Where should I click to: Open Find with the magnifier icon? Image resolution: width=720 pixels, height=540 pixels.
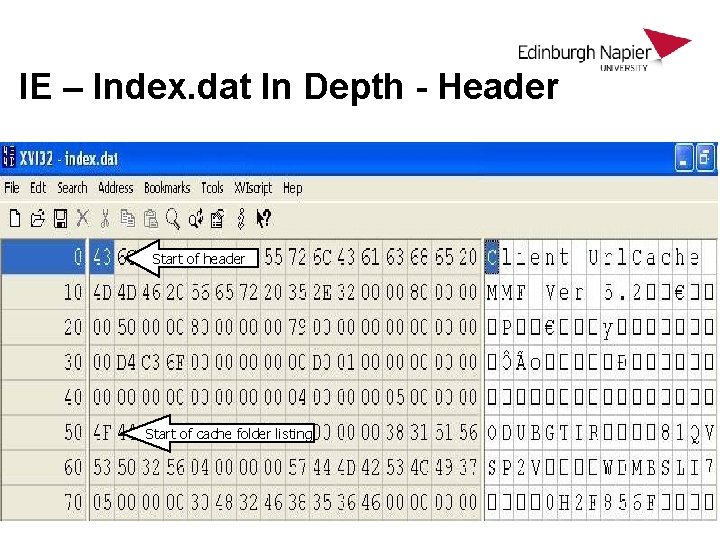173,219
